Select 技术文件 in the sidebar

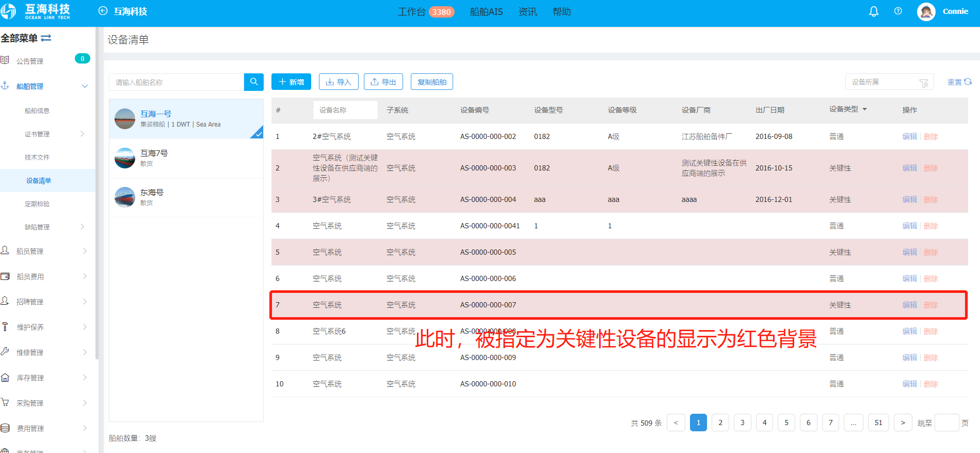(x=37, y=157)
